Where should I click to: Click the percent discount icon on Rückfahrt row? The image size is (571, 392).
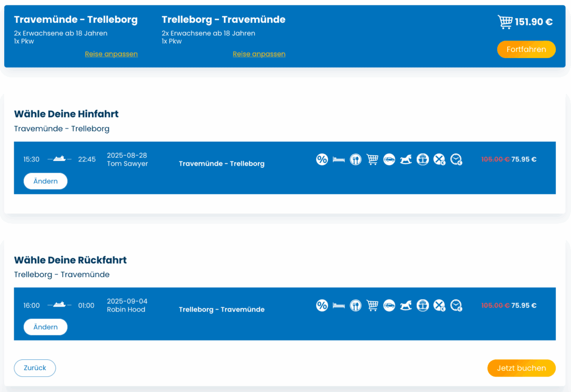322,305
